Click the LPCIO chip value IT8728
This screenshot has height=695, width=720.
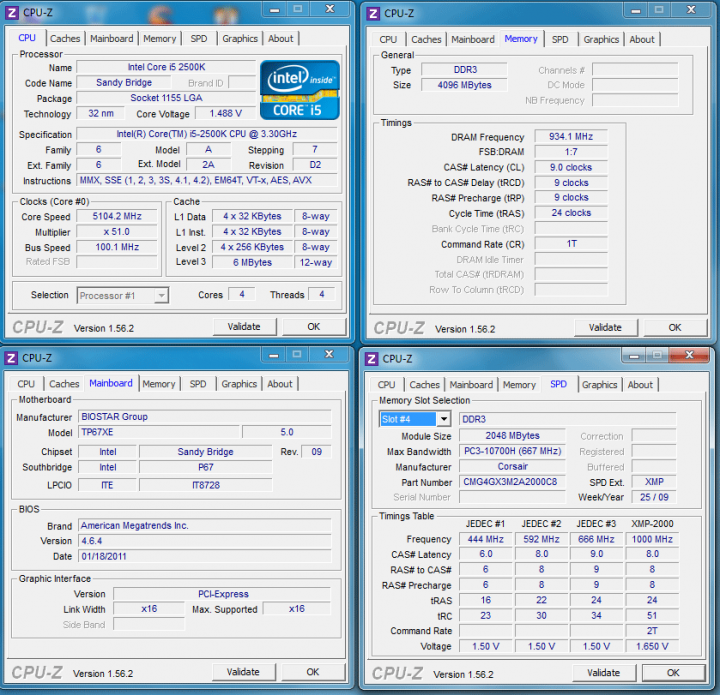pos(206,485)
